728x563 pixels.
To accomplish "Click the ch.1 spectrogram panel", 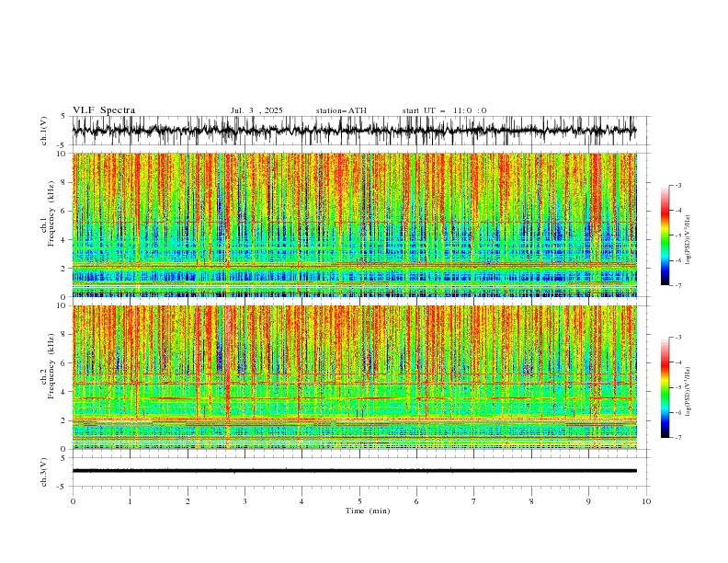I will coord(355,224).
